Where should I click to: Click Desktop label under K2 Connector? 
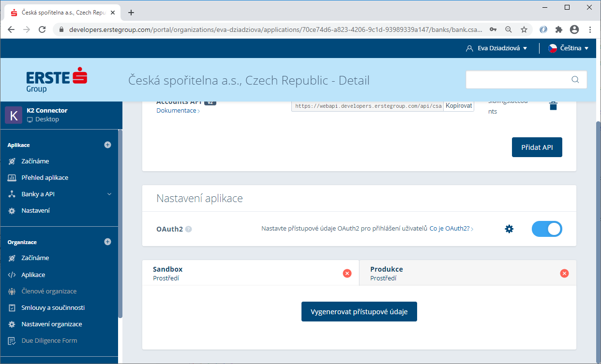(47, 119)
